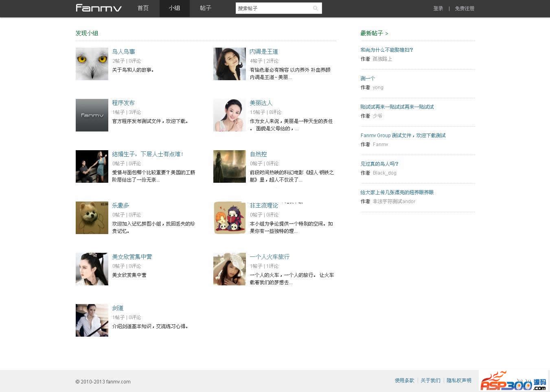
Task: Click the © 2010-2013 fanmv.com copyright text
Action: point(103,382)
